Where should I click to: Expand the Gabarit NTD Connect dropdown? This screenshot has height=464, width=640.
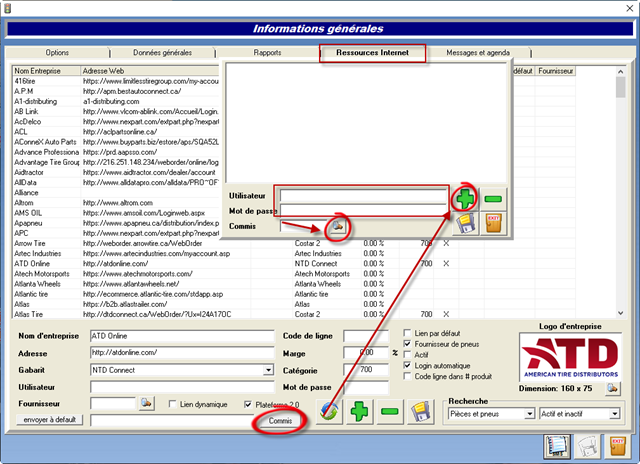pos(268,370)
